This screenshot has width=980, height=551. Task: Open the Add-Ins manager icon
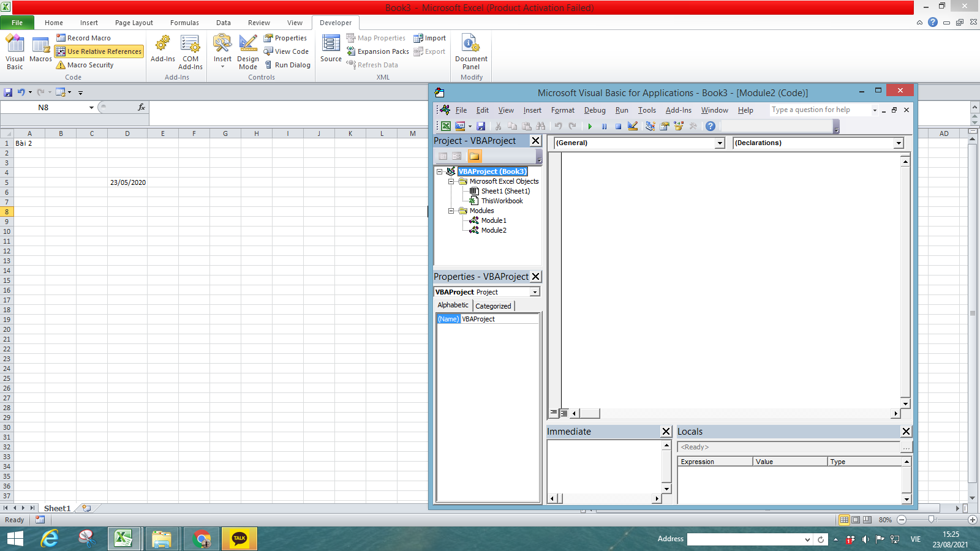coord(162,49)
